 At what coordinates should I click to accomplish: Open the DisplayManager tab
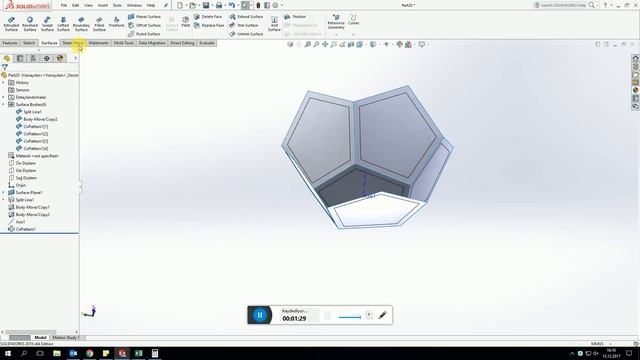click(60, 58)
